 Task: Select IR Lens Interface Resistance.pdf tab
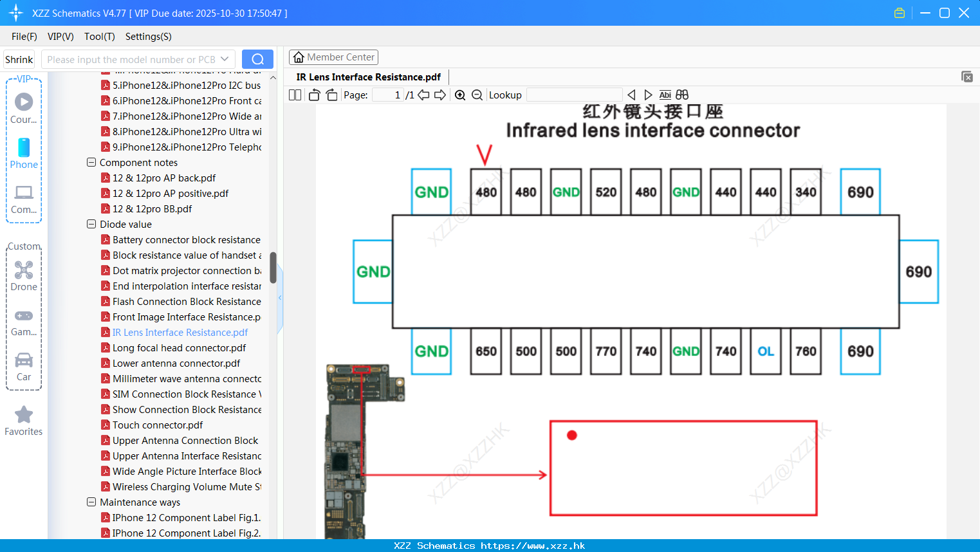[x=368, y=77]
